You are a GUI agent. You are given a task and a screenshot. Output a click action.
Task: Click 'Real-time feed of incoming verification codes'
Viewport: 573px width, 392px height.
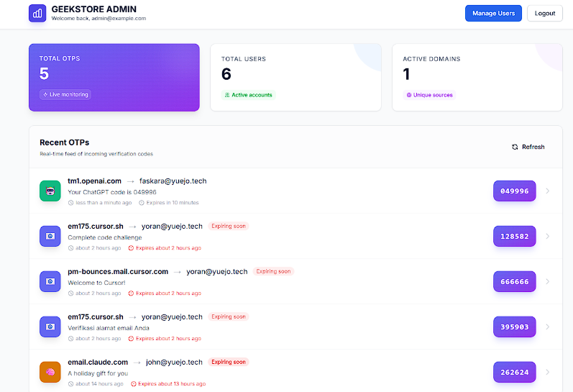[96, 154]
